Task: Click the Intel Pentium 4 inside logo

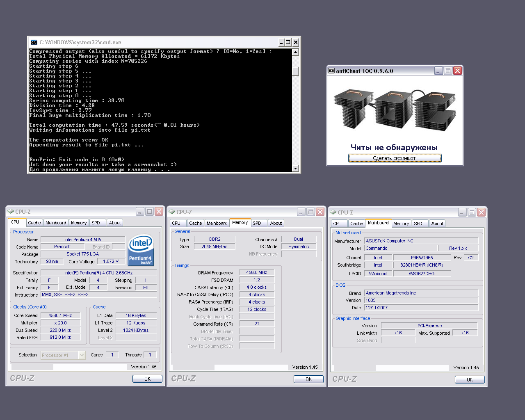Action: 141,250
